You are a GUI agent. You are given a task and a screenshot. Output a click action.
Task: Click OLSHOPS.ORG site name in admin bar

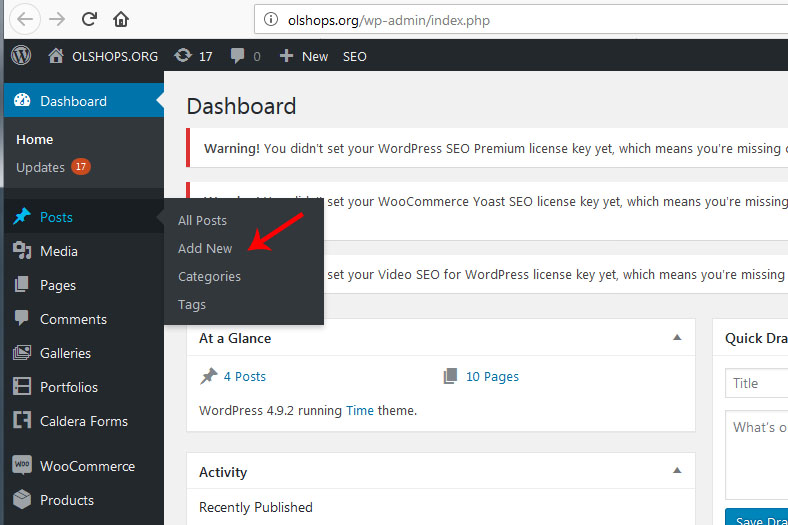(115, 56)
